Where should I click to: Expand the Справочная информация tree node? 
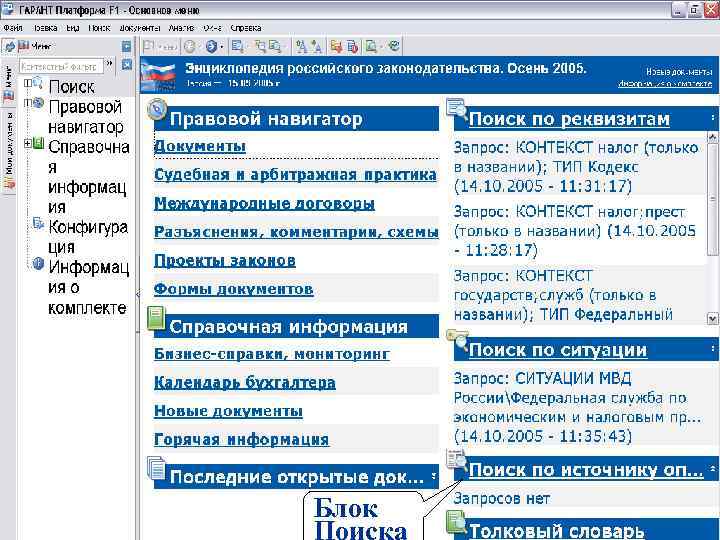tap(28, 143)
